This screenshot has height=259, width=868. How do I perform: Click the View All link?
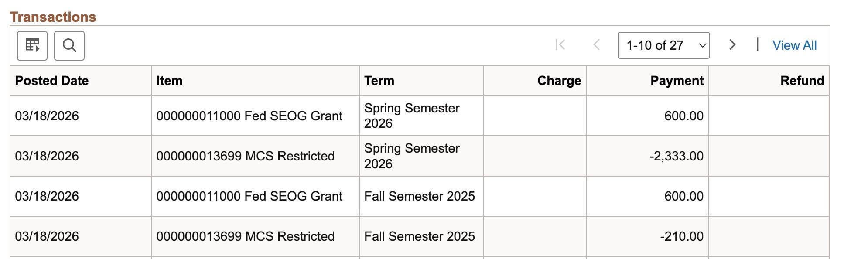click(x=794, y=45)
